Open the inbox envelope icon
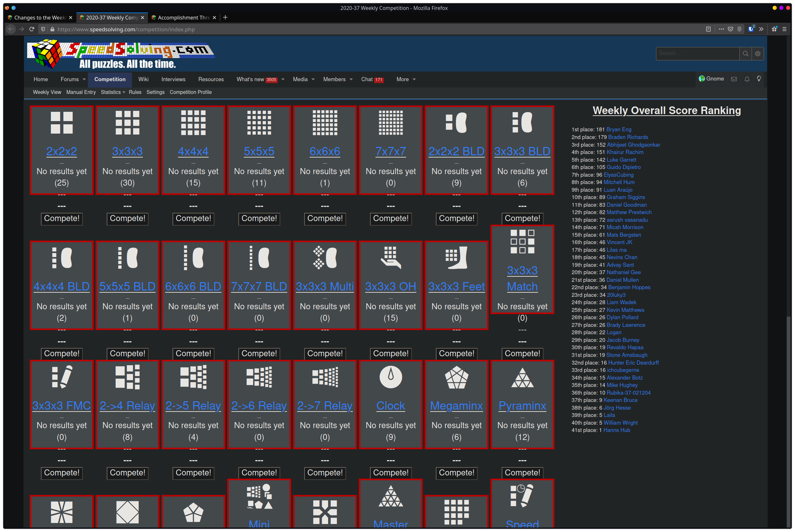 (734, 79)
